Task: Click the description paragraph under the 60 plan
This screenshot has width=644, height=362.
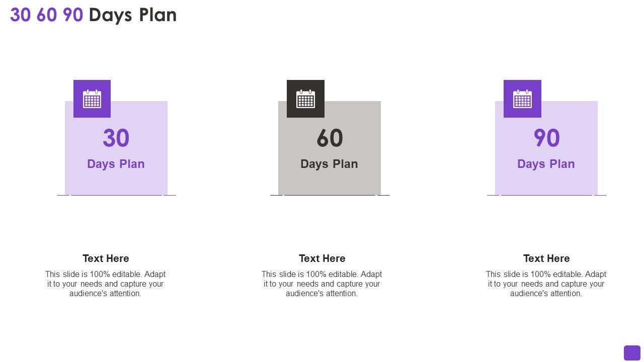Action: (322, 284)
